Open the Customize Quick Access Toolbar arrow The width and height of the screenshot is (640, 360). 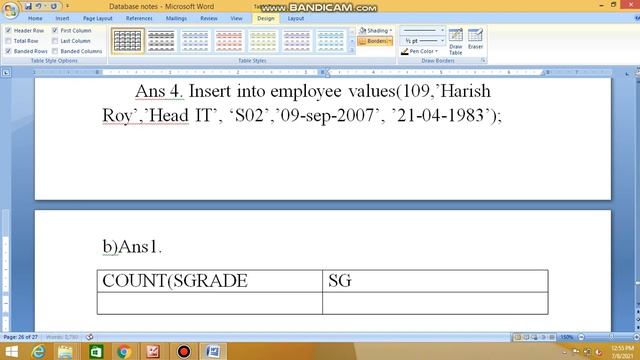(x=67, y=6)
